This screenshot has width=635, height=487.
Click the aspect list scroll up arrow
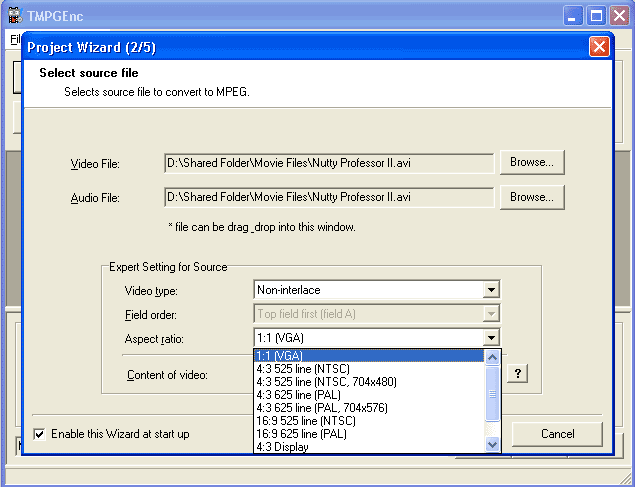491,357
